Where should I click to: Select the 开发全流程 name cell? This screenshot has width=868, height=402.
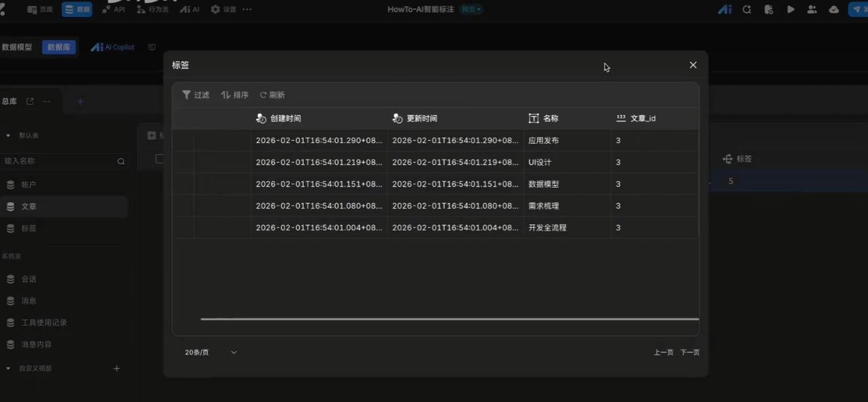tap(567, 227)
